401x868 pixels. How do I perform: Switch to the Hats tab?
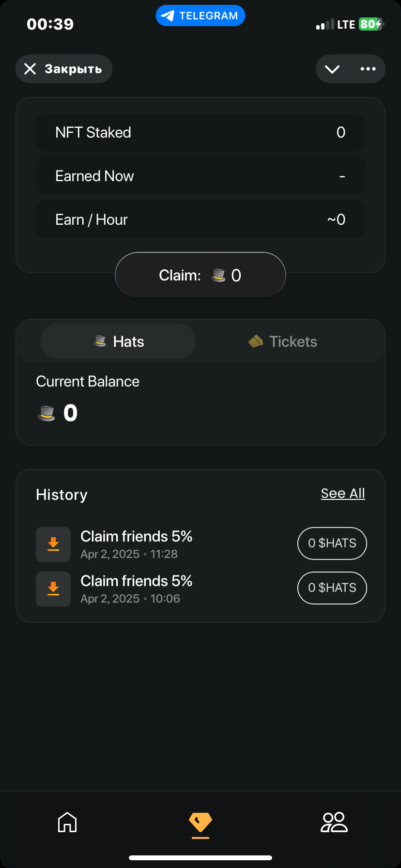pyautogui.click(x=118, y=341)
